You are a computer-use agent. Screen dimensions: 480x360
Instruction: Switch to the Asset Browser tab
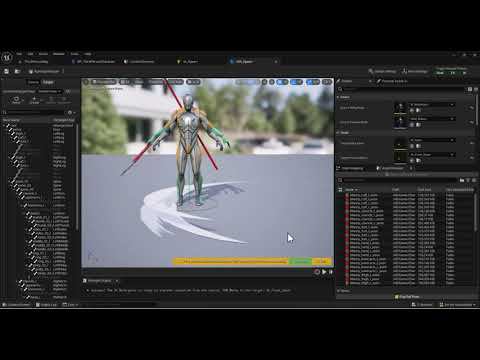(x=392, y=168)
